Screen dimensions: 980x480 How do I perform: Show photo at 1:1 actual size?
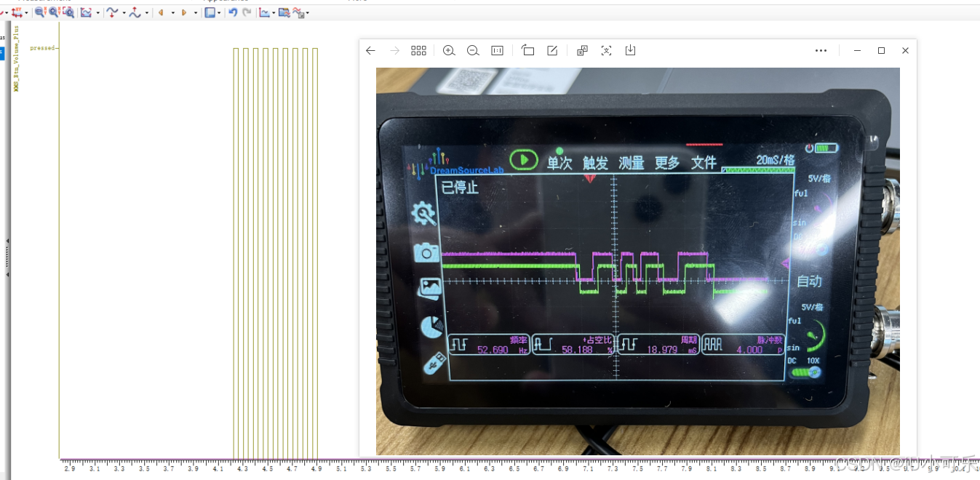pyautogui.click(x=498, y=50)
